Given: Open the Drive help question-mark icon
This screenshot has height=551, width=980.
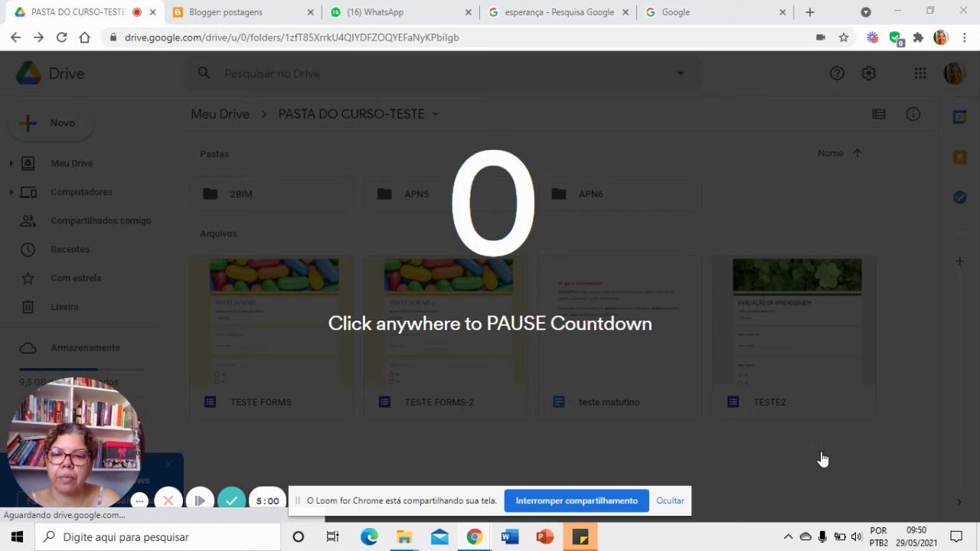Looking at the screenshot, I should pos(837,73).
